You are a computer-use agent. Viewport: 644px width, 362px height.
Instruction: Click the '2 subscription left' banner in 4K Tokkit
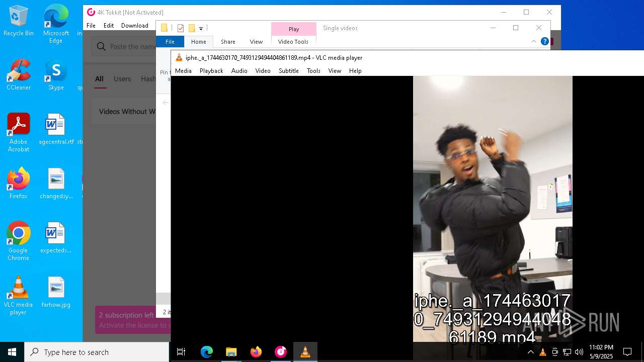133,320
